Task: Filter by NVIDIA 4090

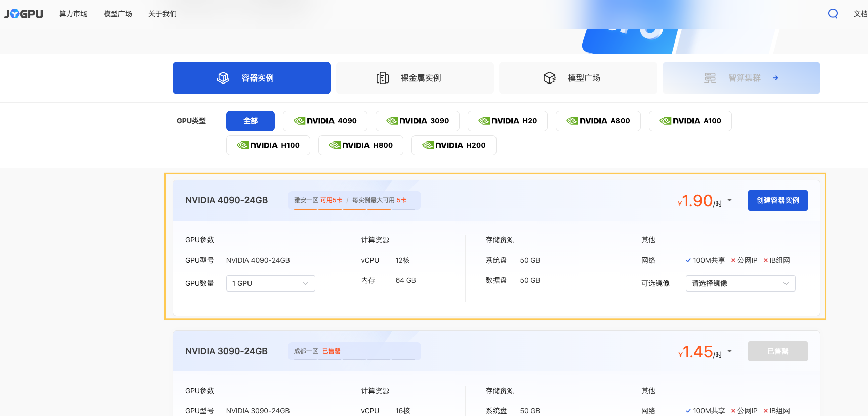Action: coord(325,121)
